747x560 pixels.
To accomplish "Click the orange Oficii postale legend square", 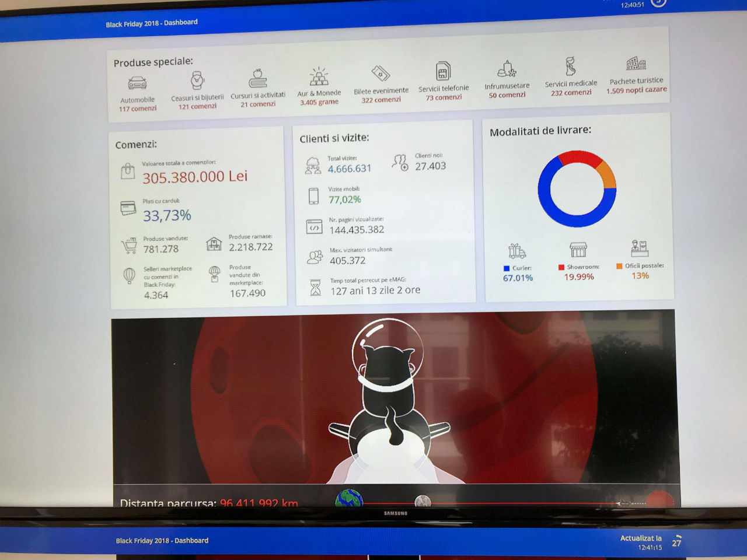I will [619, 266].
